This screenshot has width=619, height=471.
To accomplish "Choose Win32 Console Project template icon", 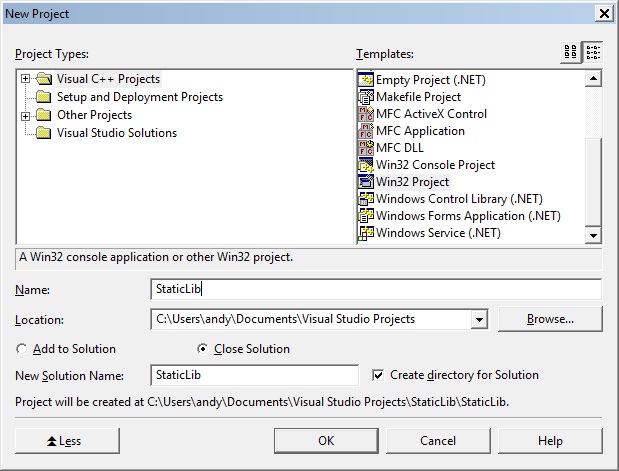I will pos(366,165).
